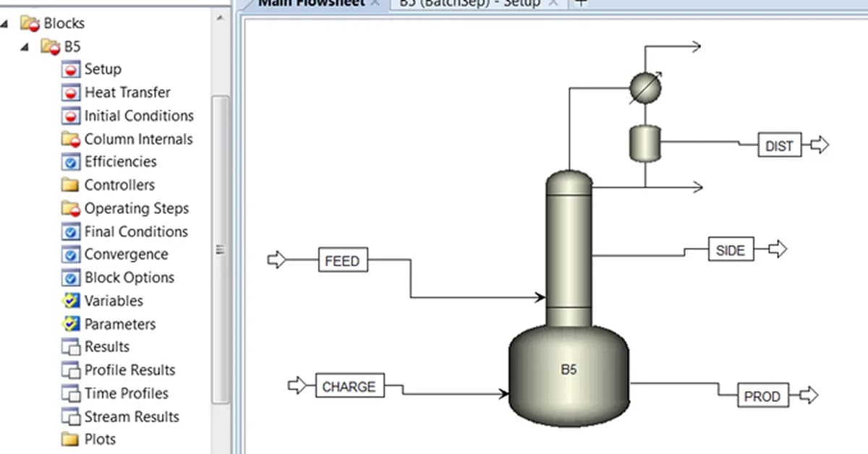Open the Setup form for block B5

[x=103, y=69]
